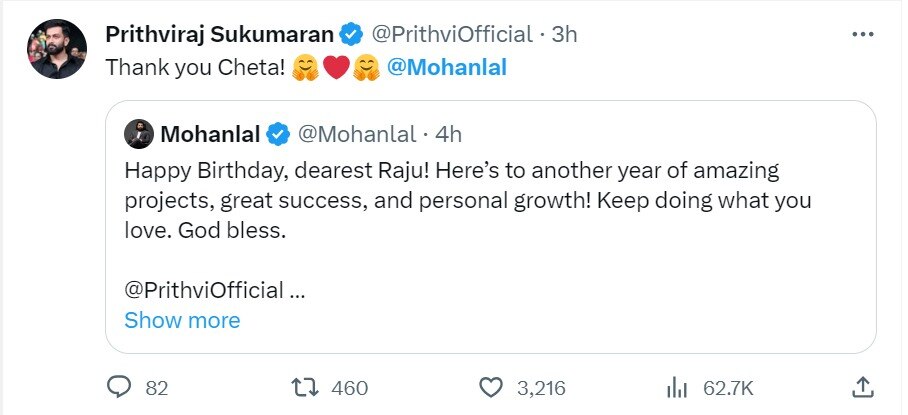Expand quoted tweet with Show more
This screenshot has height=415, width=908.
182,320
